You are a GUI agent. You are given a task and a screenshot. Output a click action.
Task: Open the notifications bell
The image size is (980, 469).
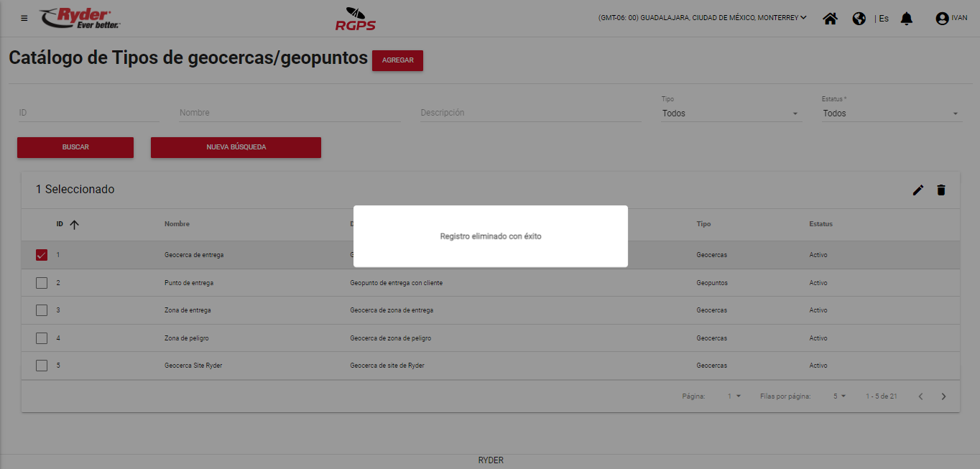(907, 19)
